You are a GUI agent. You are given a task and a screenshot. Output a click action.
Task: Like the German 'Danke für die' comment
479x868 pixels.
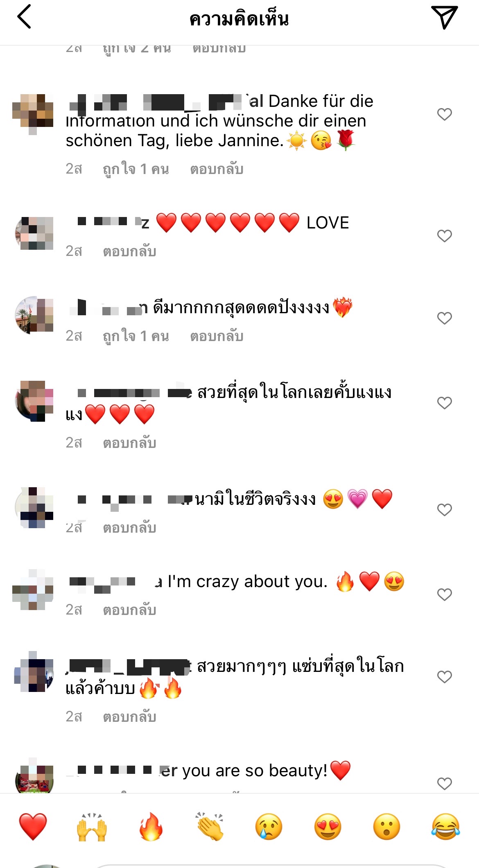(445, 114)
